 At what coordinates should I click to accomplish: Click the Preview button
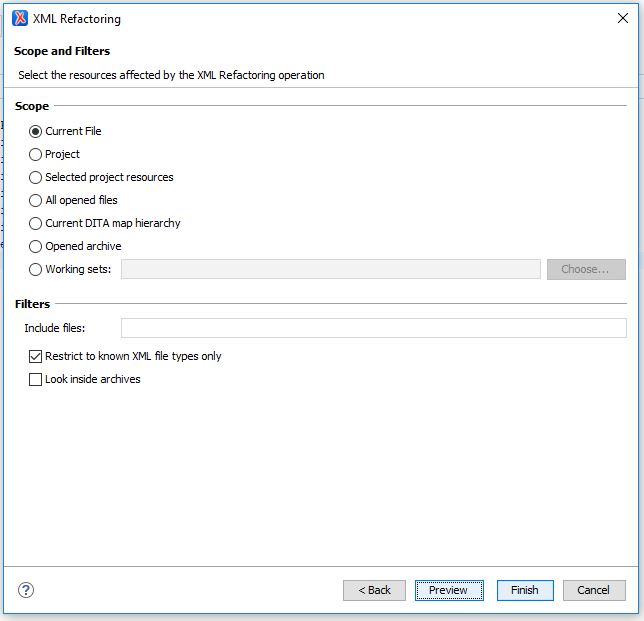449,590
